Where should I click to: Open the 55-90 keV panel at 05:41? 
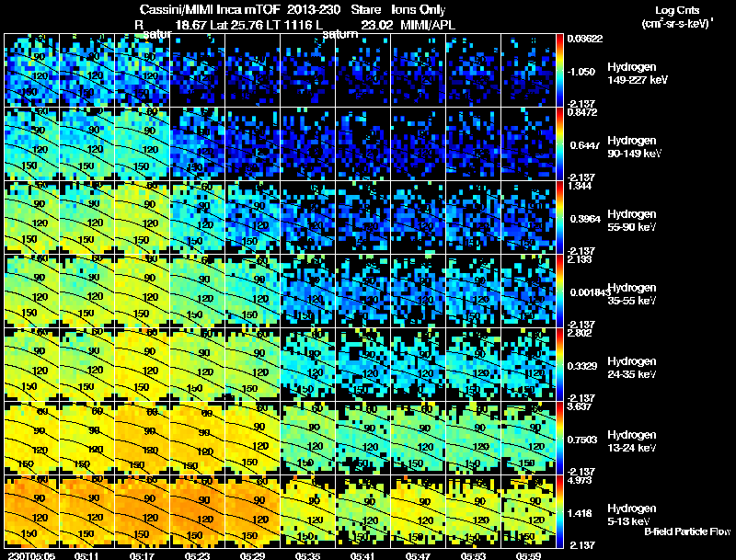pos(363,217)
